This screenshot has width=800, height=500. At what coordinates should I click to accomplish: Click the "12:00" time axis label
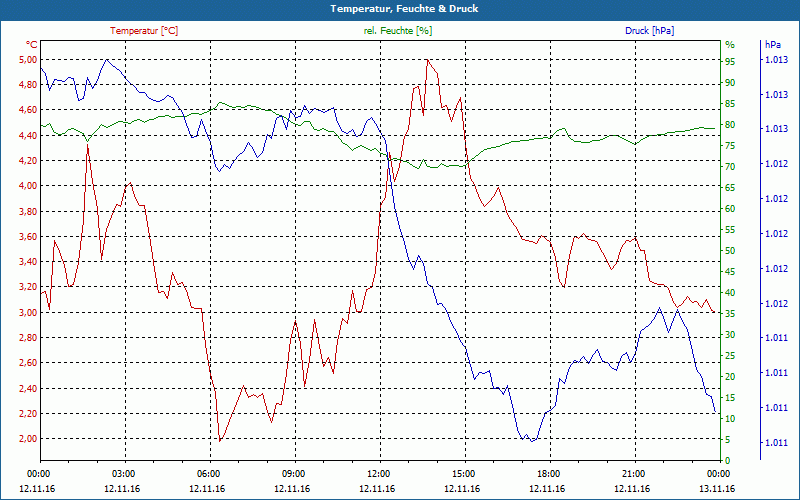pyautogui.click(x=378, y=474)
